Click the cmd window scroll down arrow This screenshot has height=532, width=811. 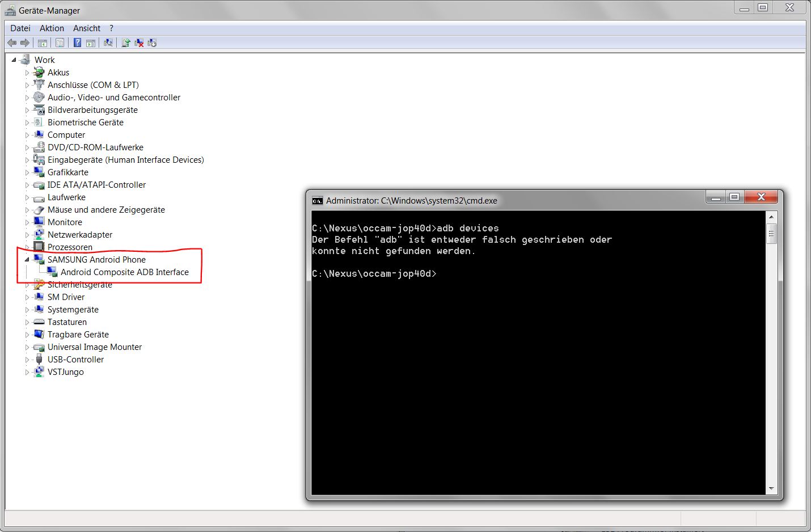pos(771,488)
